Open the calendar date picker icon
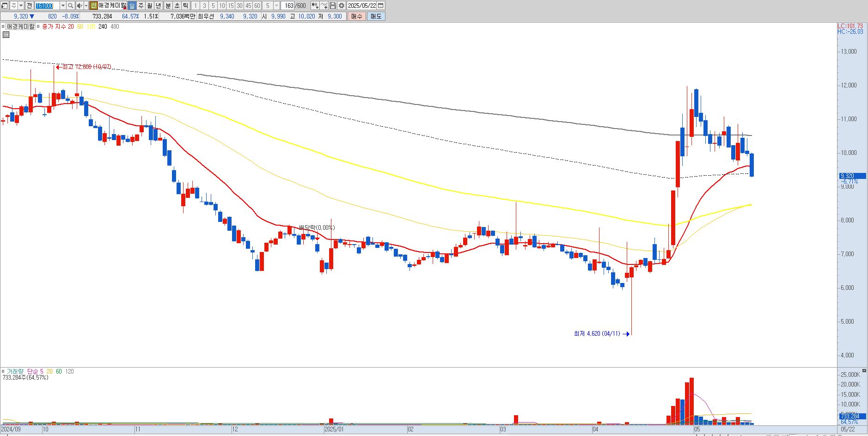 (381, 6)
